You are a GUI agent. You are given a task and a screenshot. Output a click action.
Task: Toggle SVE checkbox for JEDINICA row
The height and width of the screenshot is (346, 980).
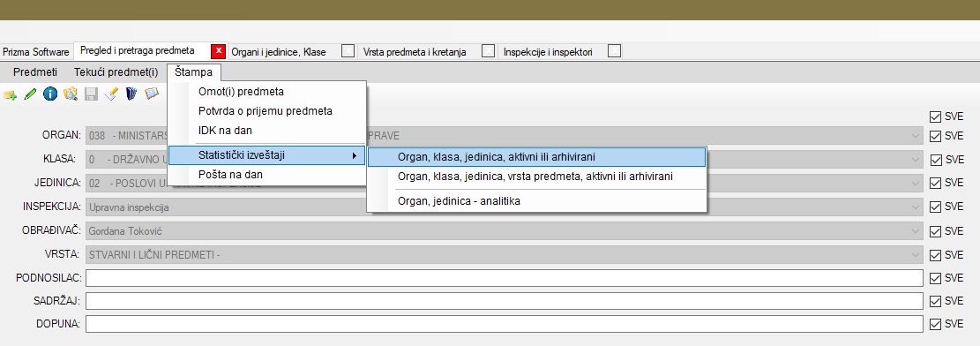click(935, 184)
